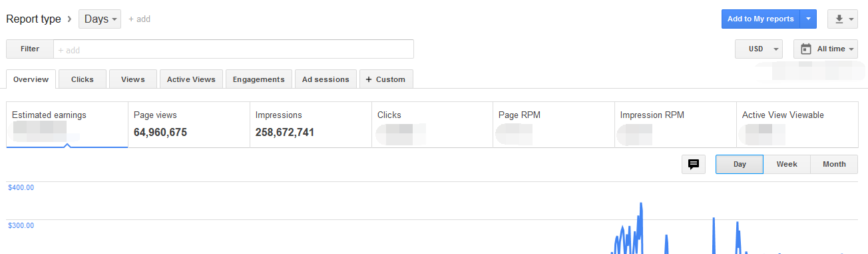Click the + add link beside Days
The image size is (868, 254).
point(139,19)
